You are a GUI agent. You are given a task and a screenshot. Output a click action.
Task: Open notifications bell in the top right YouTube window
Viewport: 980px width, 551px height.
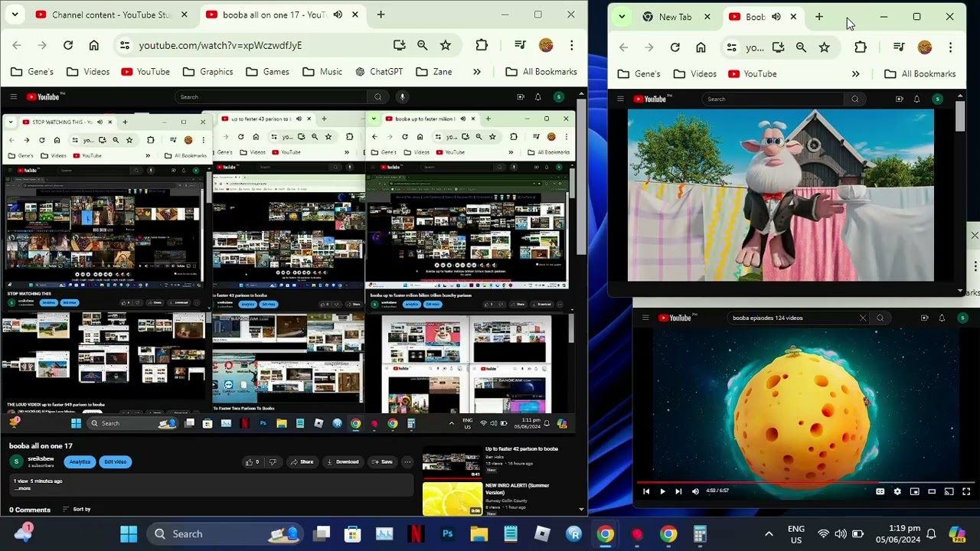point(916,99)
